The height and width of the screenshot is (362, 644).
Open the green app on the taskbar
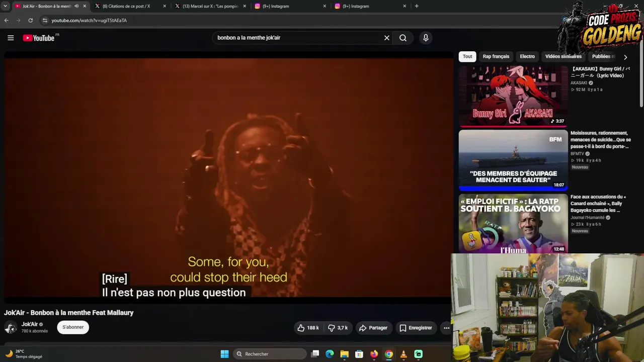click(418, 354)
